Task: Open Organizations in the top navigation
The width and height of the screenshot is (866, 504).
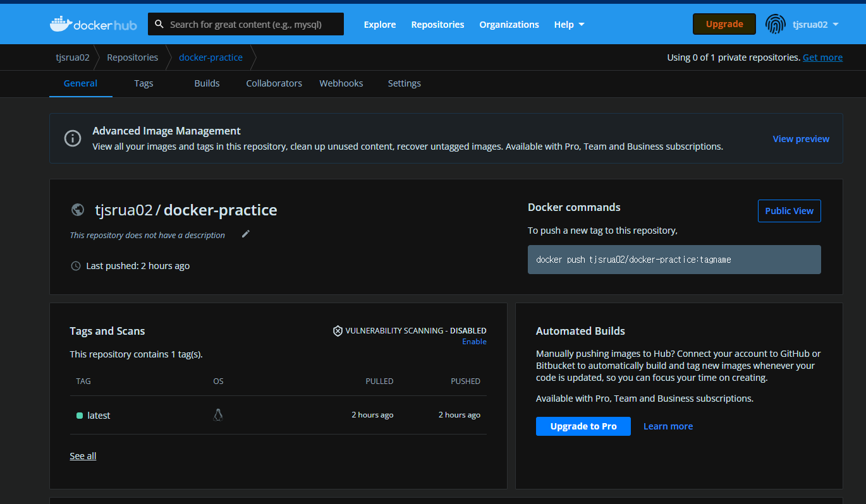Action: pyautogui.click(x=509, y=25)
